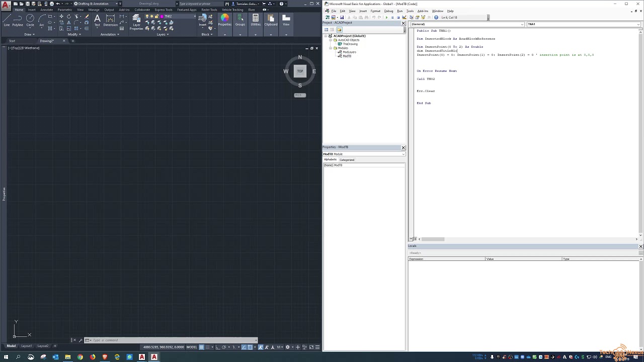644x362 pixels.
Task: Select the Line tool in AutoCAD
Action: (7, 20)
